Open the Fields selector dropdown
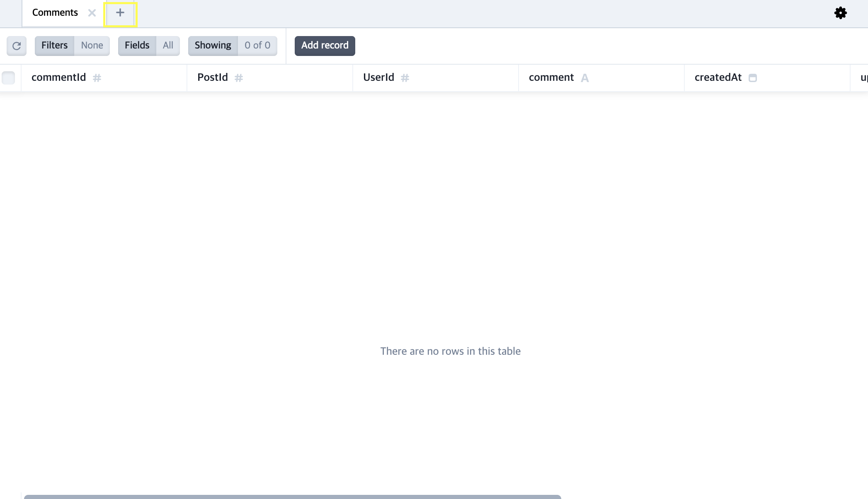Image resolution: width=868 pixels, height=499 pixels. coord(137,46)
